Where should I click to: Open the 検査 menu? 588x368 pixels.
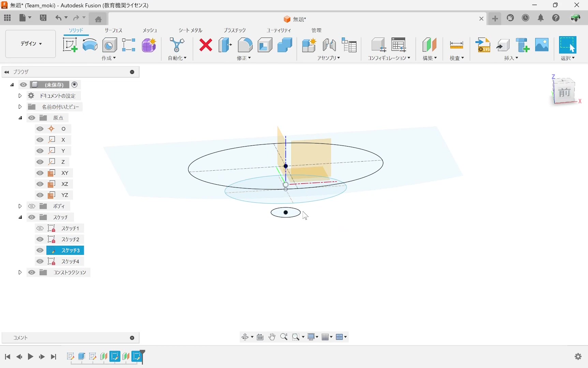457,58
